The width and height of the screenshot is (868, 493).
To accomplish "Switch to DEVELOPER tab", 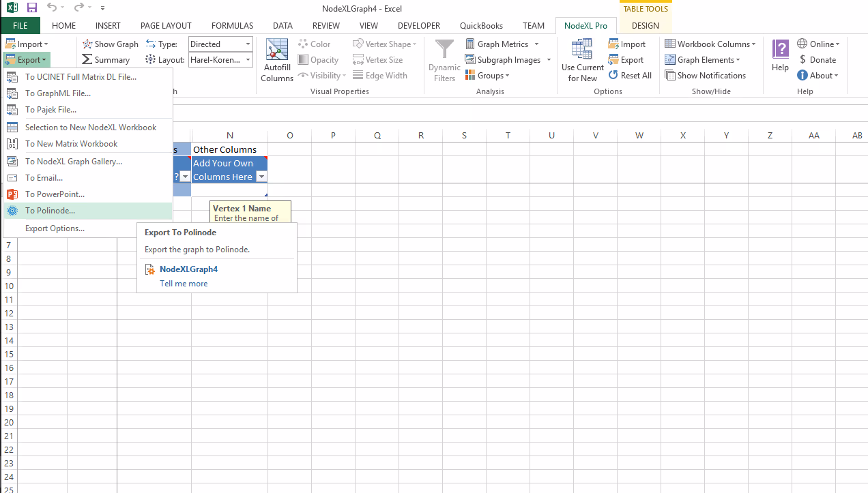I will (419, 26).
